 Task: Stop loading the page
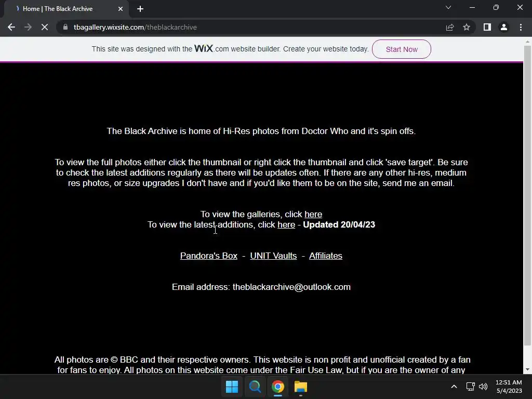45,27
